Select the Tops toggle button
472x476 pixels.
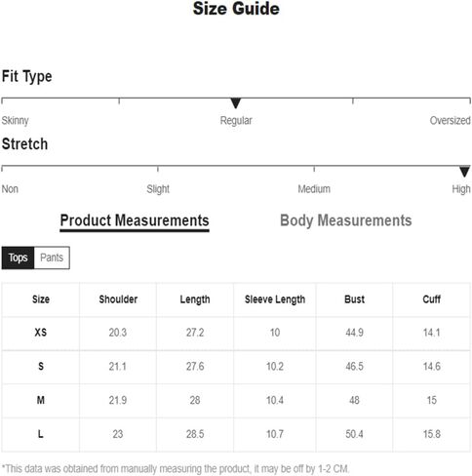click(x=18, y=258)
